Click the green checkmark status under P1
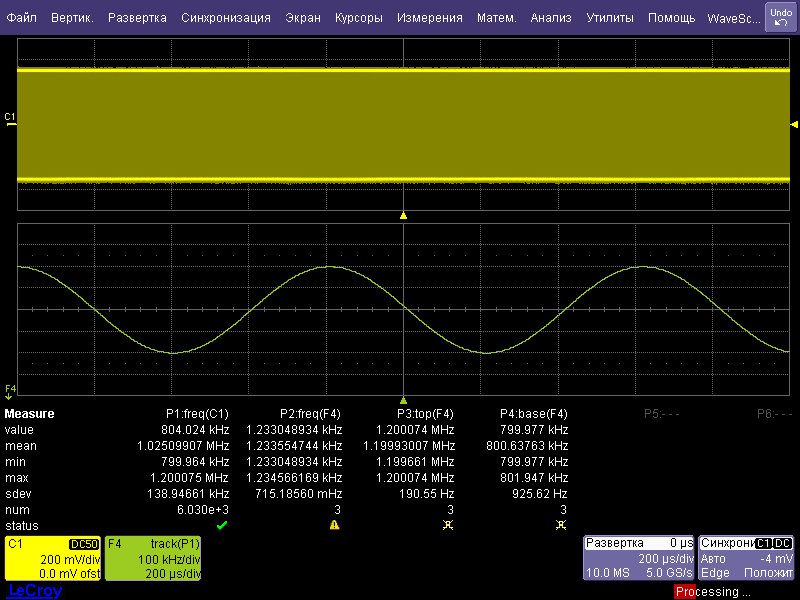The width and height of the screenshot is (800, 600). 222,525
